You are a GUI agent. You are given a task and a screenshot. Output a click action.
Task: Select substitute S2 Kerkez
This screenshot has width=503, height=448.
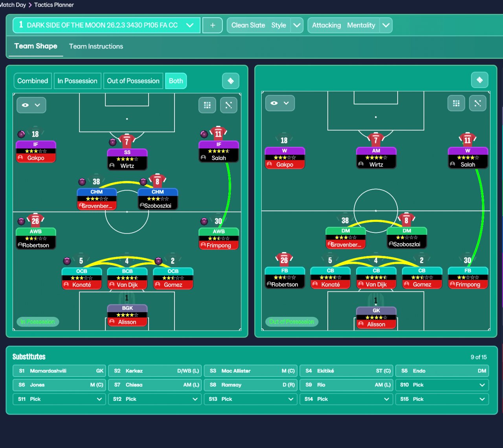(x=155, y=371)
